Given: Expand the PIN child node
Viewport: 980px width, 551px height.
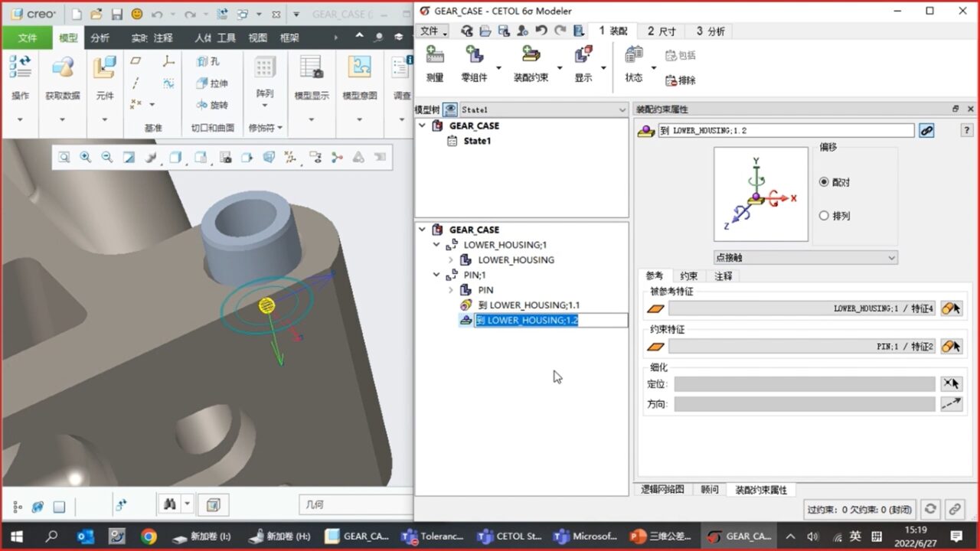Looking at the screenshot, I should point(451,290).
